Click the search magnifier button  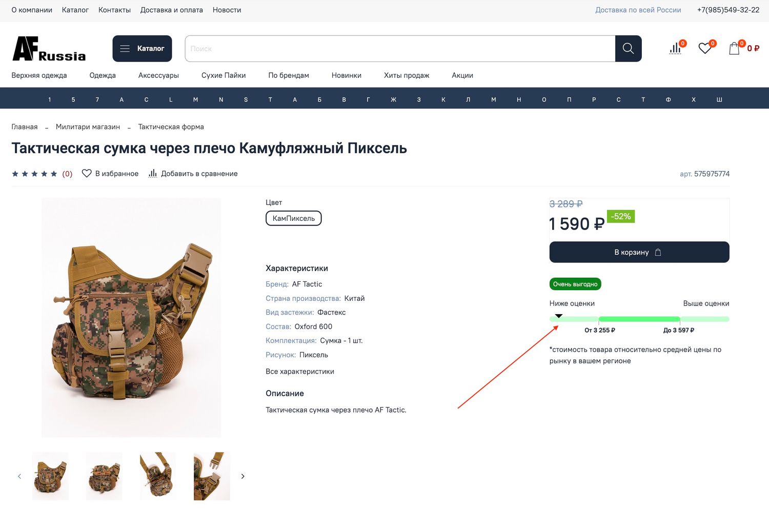click(628, 49)
